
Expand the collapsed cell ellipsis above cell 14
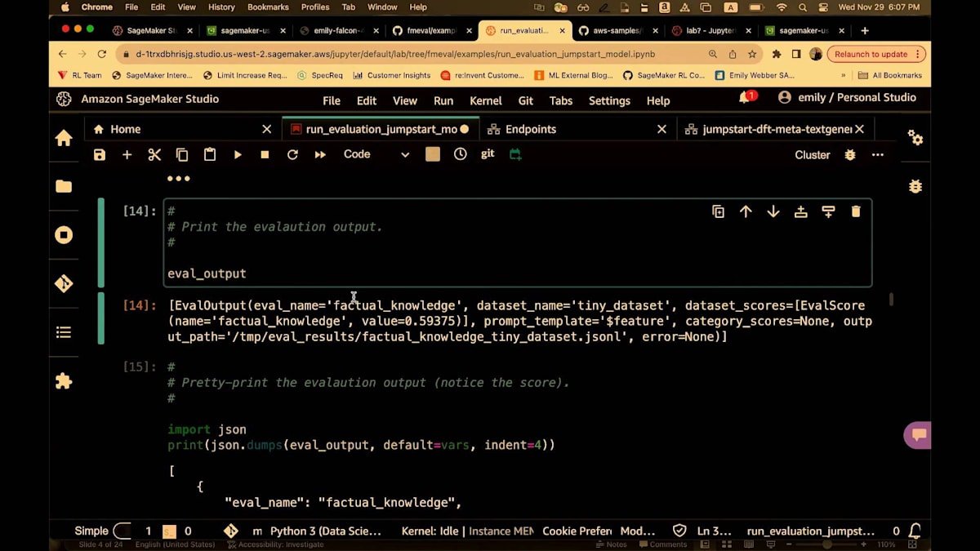(x=179, y=178)
